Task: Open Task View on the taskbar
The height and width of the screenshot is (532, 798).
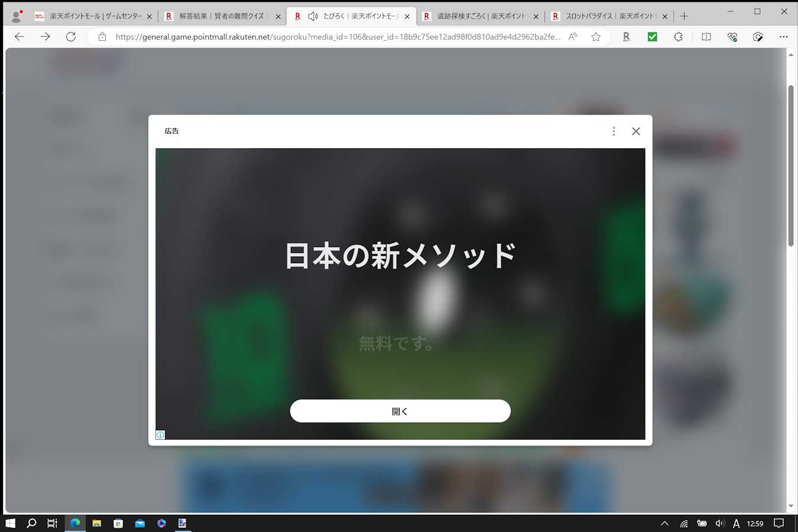Action: pyautogui.click(x=53, y=523)
